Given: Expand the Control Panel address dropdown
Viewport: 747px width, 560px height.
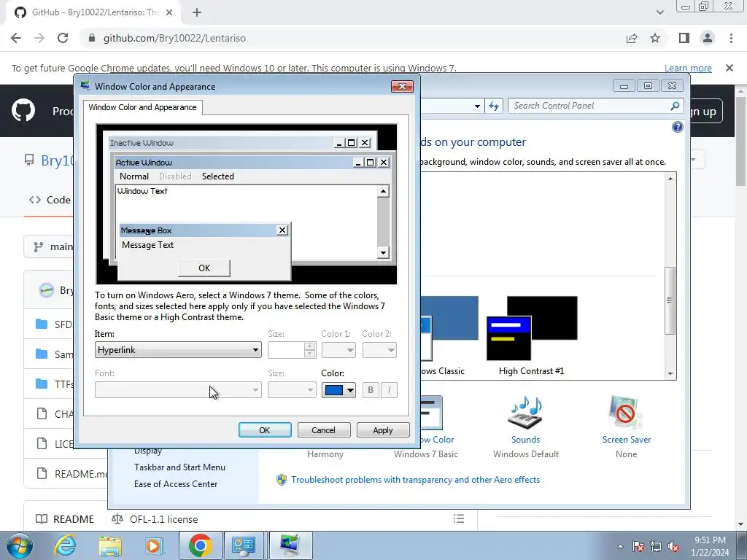Looking at the screenshot, I should click(x=477, y=106).
